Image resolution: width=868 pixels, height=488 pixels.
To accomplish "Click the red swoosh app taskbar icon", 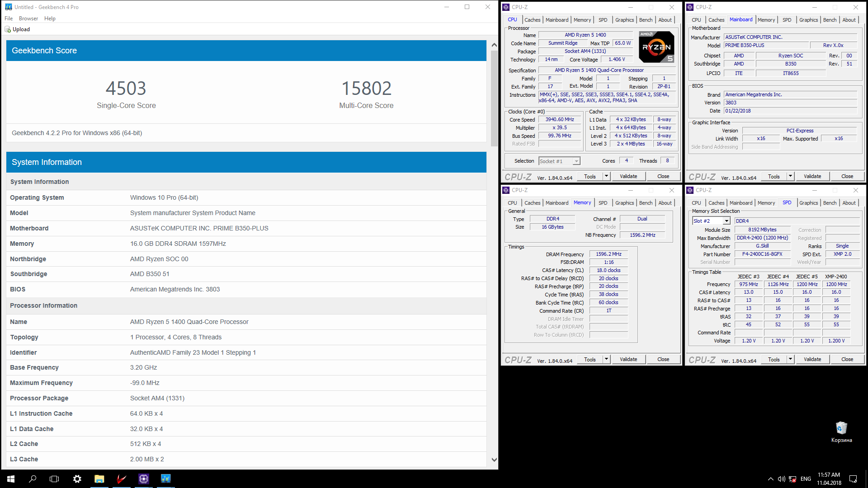I will click(x=122, y=479).
